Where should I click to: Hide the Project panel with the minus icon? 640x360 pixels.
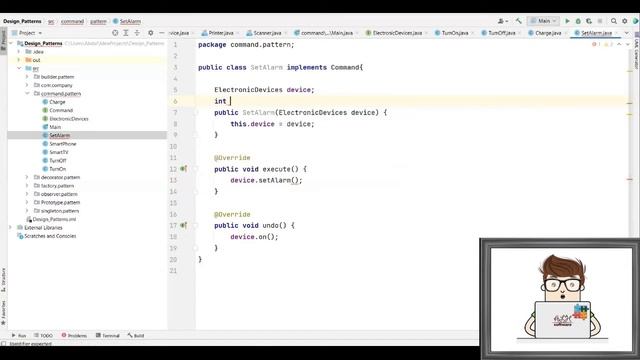click(162, 33)
